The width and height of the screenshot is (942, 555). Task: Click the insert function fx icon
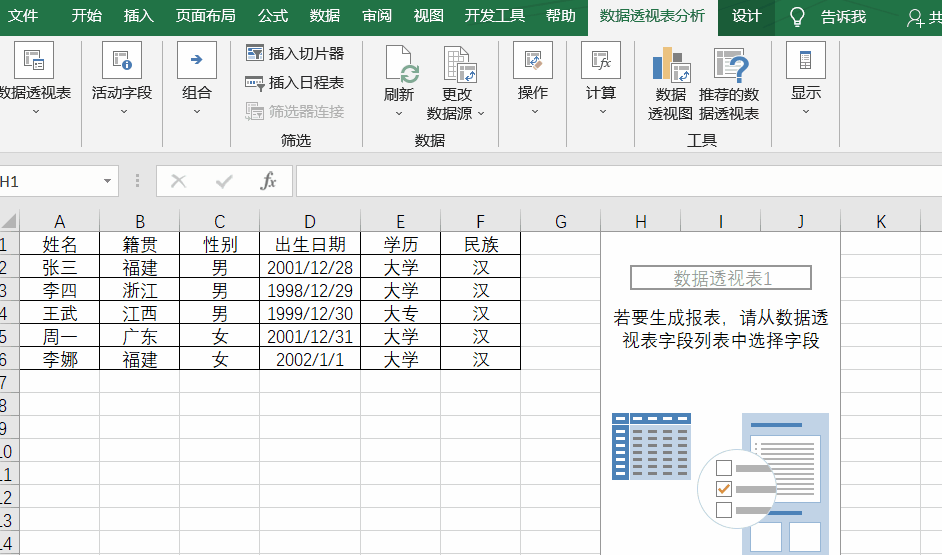268,181
